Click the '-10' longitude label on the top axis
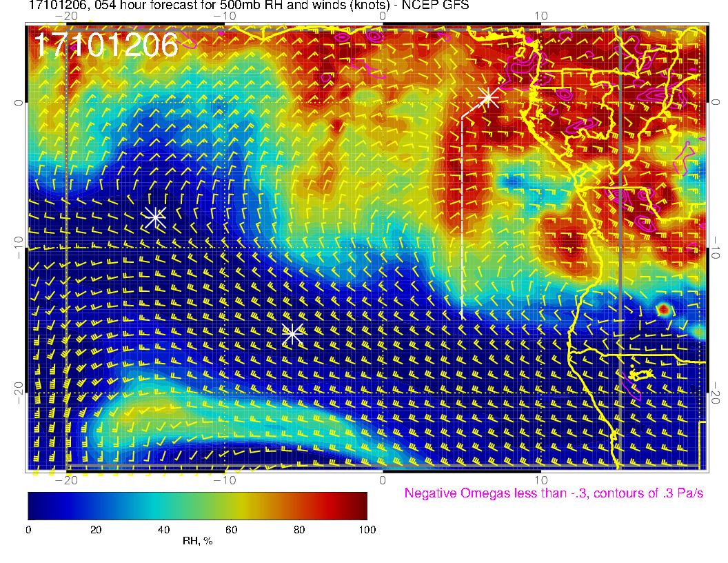Viewport: 728px width, 563px height. click(x=224, y=17)
